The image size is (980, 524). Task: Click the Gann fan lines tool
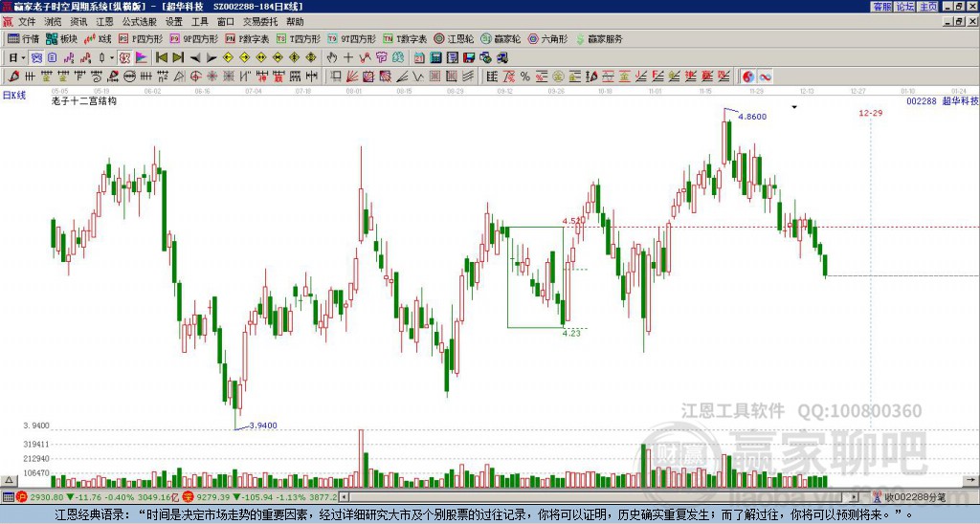click(x=352, y=76)
